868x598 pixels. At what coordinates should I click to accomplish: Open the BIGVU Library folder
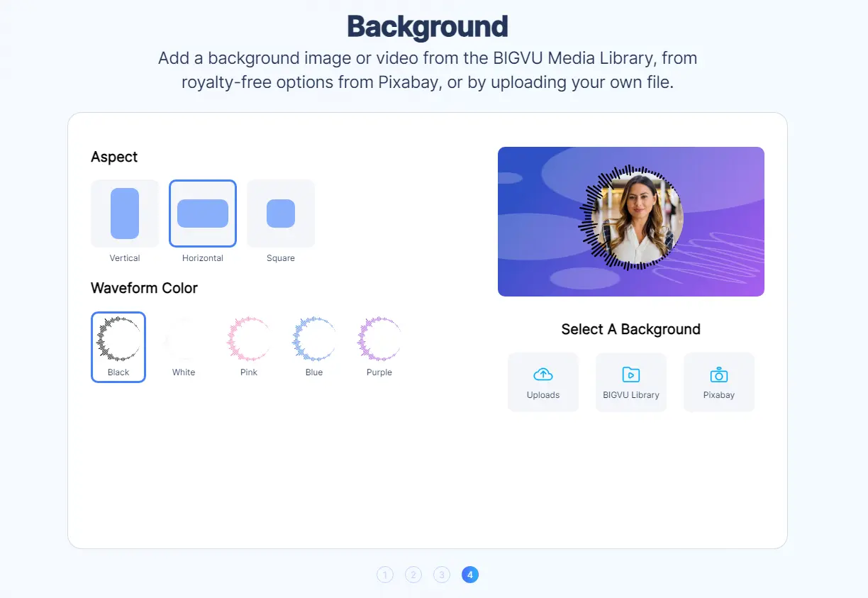click(631, 382)
